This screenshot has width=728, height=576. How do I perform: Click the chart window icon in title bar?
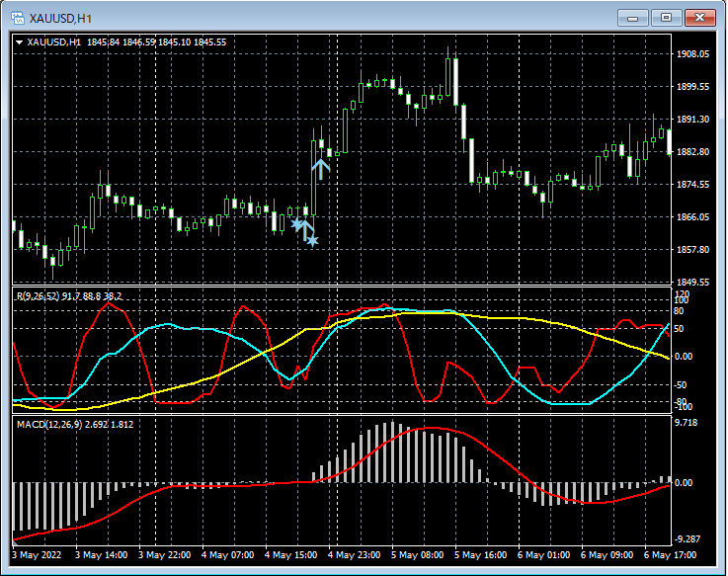(x=17, y=17)
